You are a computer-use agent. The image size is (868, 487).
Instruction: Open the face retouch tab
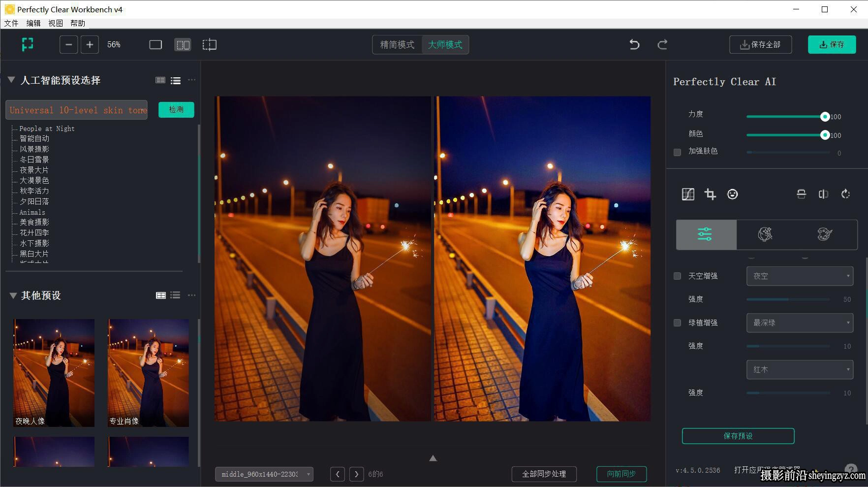pos(765,234)
